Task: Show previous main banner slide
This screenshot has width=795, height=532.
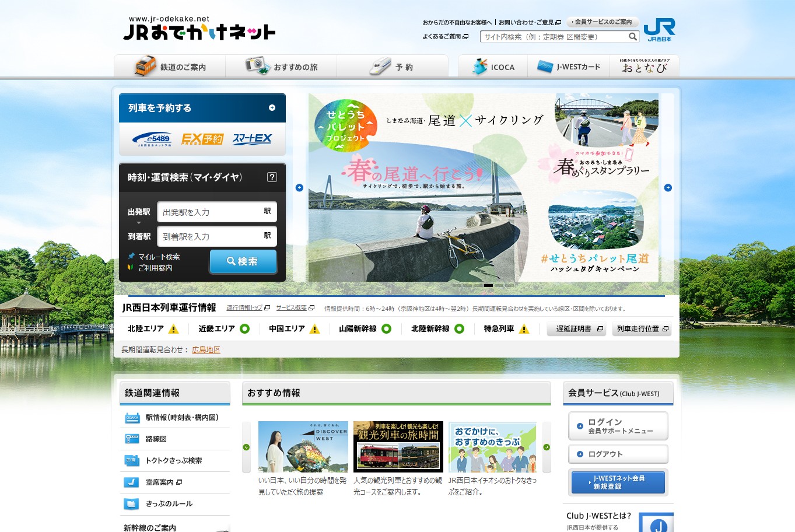Action: (x=299, y=187)
